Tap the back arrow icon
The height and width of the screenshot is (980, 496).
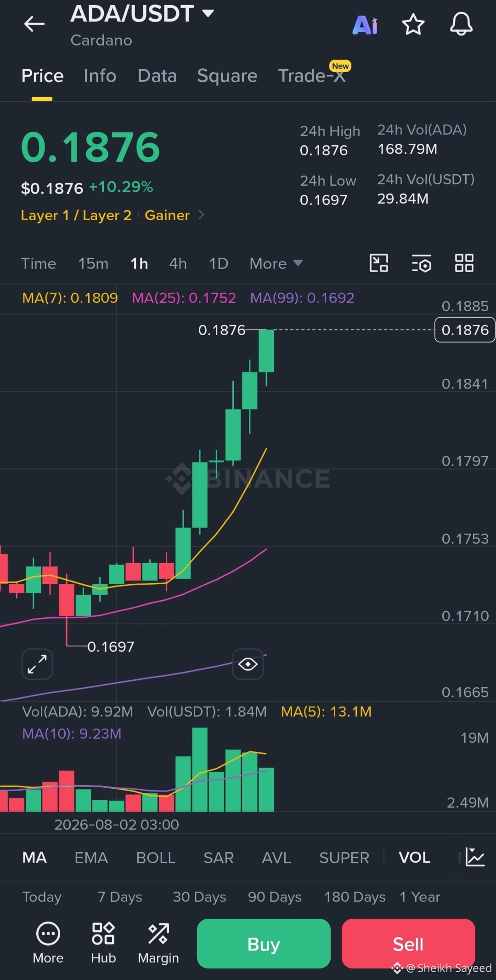(x=34, y=23)
